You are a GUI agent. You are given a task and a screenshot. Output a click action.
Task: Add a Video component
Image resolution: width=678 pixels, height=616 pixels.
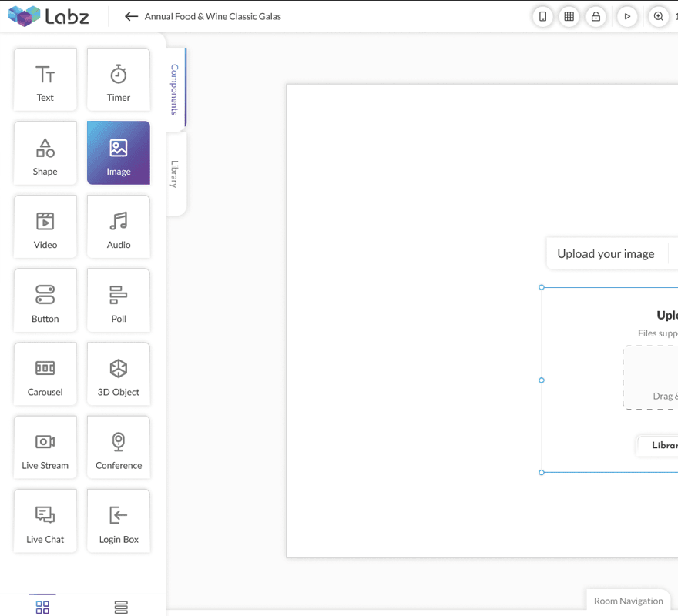pyautogui.click(x=45, y=226)
